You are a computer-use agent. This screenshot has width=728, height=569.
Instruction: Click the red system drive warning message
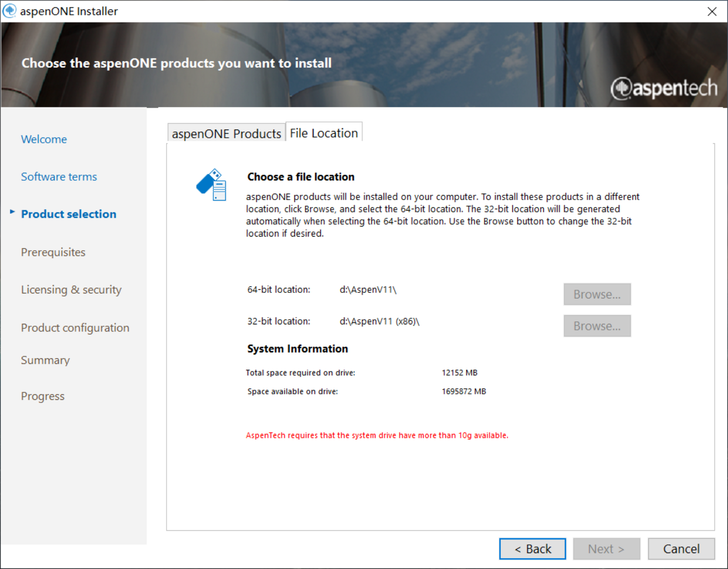[x=377, y=435]
